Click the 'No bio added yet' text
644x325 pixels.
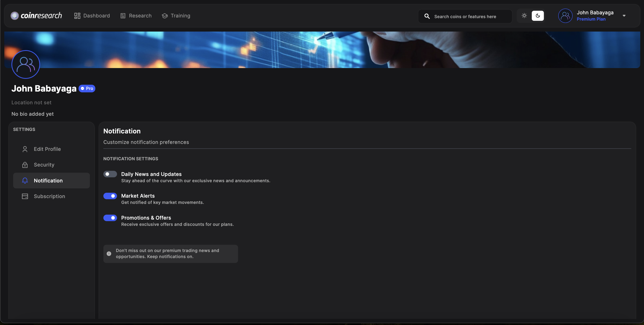(32, 114)
